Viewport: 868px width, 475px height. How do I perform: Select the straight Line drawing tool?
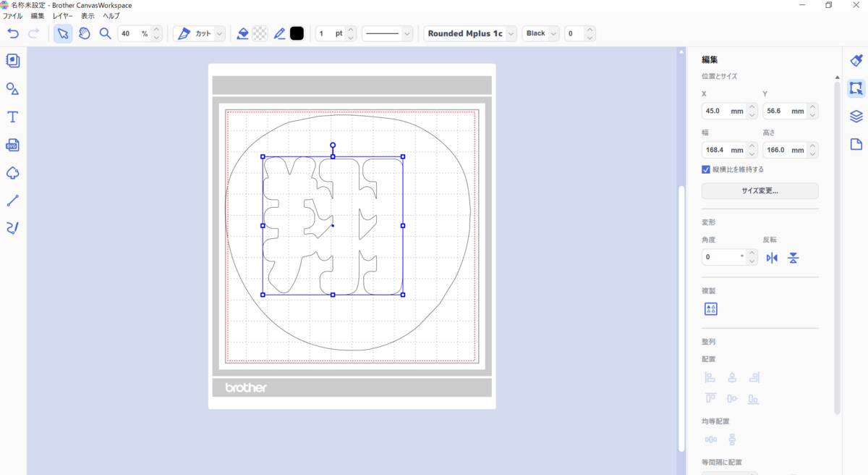pyautogui.click(x=12, y=201)
